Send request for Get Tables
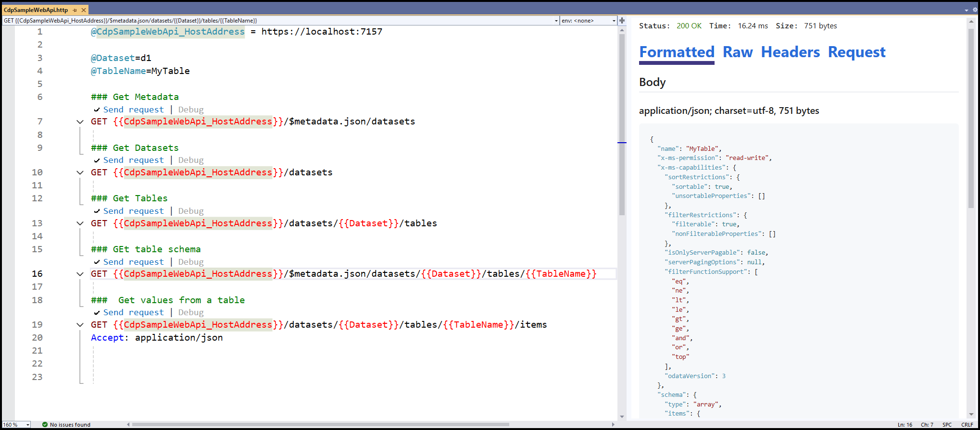This screenshot has height=430, width=980. pos(134,211)
